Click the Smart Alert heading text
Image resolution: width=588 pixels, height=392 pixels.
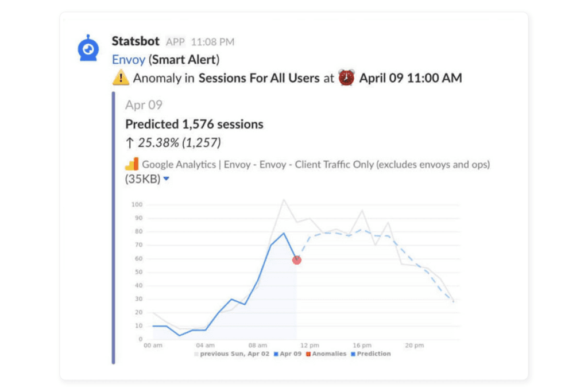point(184,60)
